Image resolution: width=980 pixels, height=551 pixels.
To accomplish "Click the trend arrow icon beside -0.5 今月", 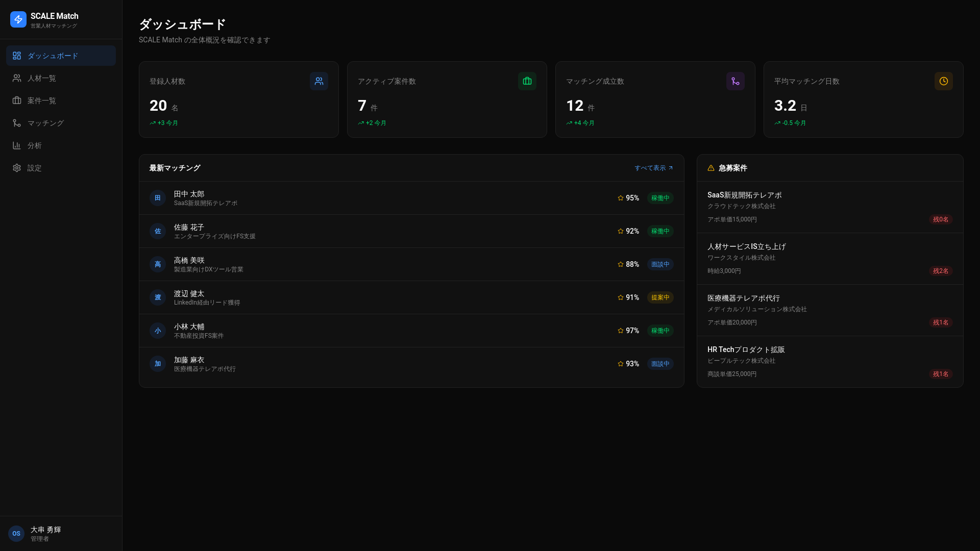I will (777, 123).
